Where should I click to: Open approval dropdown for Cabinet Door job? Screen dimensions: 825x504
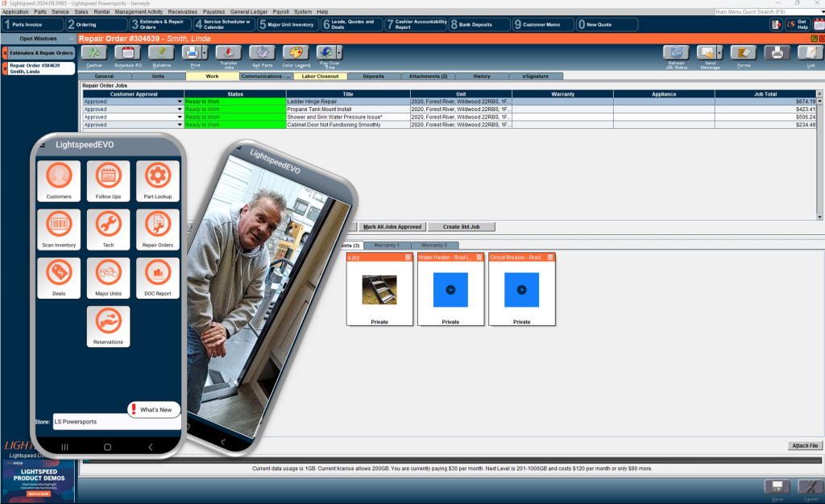180,125
